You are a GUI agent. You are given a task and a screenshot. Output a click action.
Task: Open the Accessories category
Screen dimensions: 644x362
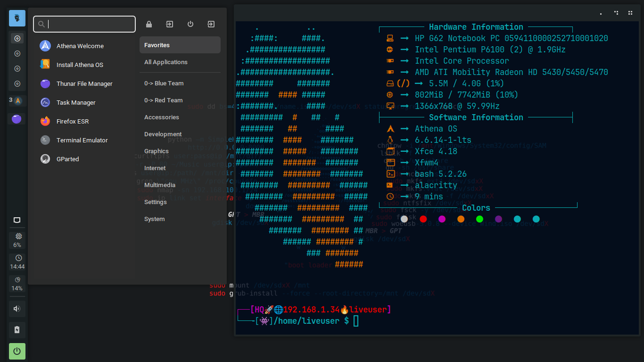click(x=180, y=117)
